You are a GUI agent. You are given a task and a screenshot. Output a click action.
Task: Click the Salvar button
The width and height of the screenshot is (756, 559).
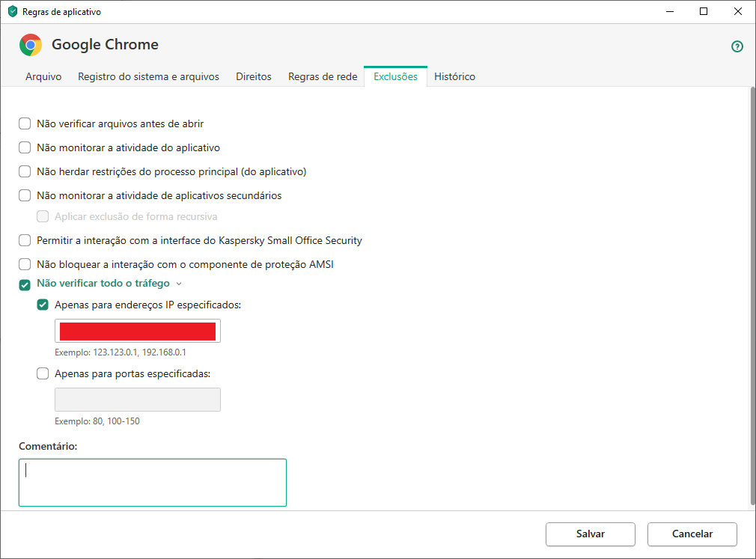pyautogui.click(x=590, y=534)
